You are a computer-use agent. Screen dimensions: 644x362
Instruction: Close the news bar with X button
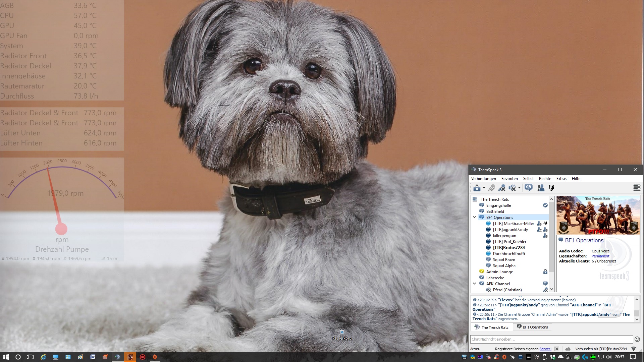tap(556, 349)
